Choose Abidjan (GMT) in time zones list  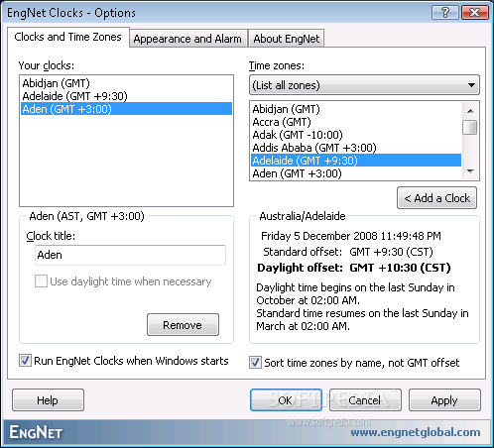pos(356,109)
